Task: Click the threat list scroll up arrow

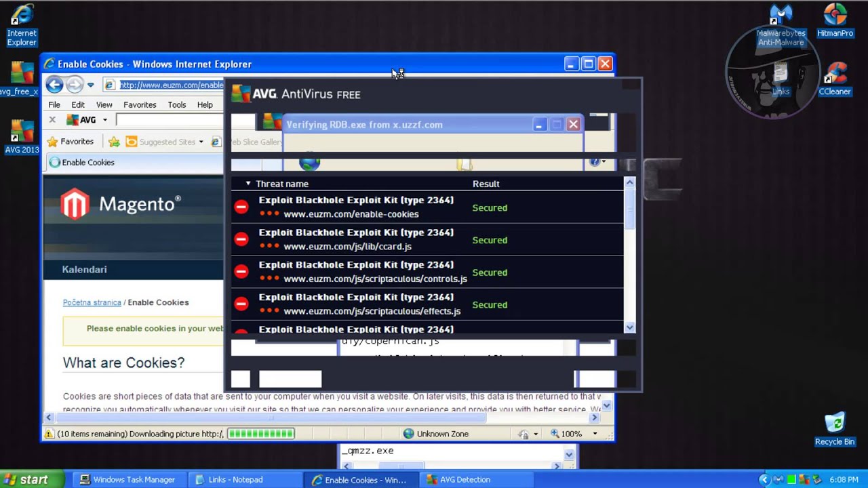Action: pyautogui.click(x=630, y=182)
